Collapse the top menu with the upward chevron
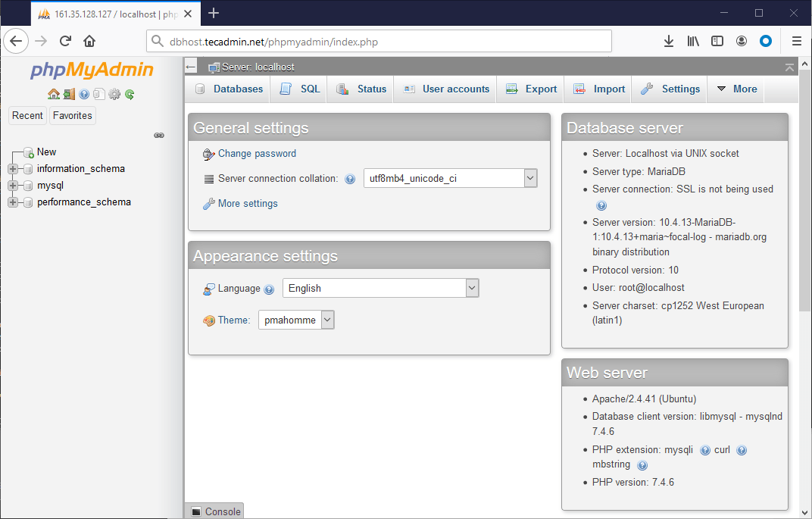 pos(789,67)
